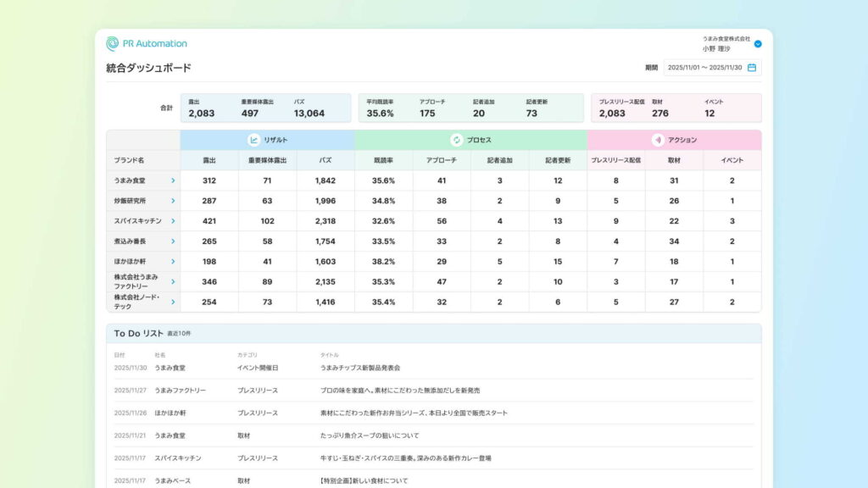This screenshot has height=488, width=868.
Task: Open たっぷり魚介スープの狙いについて to-do item
Action: 369,435
